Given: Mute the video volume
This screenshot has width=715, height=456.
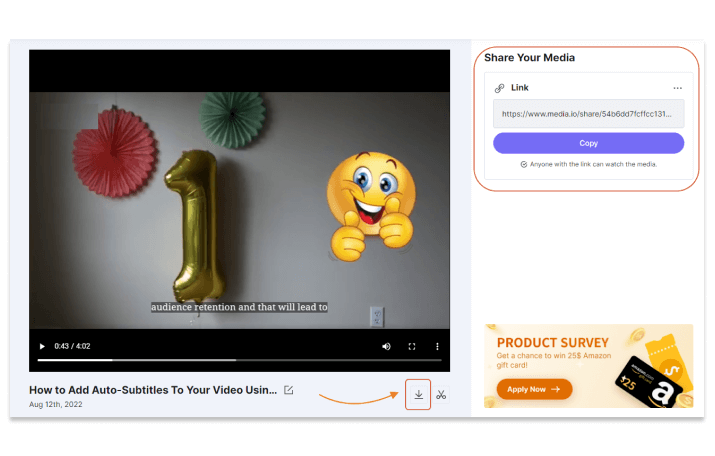Looking at the screenshot, I should click(x=386, y=347).
